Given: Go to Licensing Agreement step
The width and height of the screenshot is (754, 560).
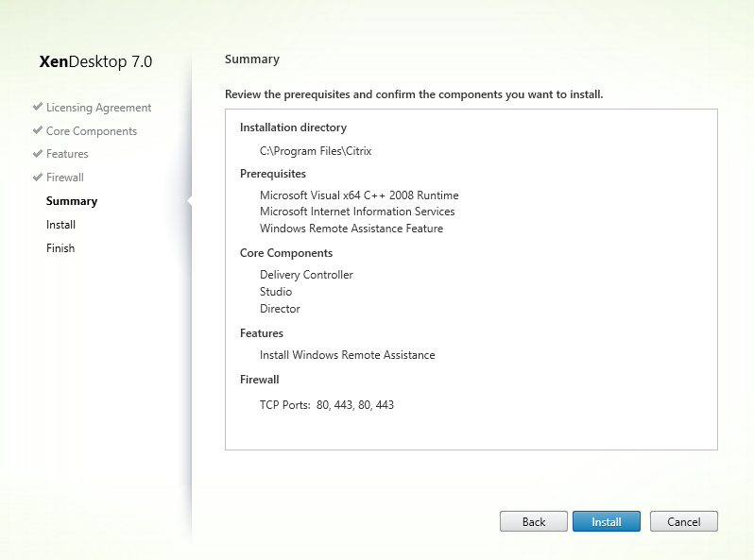Looking at the screenshot, I should click(98, 108).
